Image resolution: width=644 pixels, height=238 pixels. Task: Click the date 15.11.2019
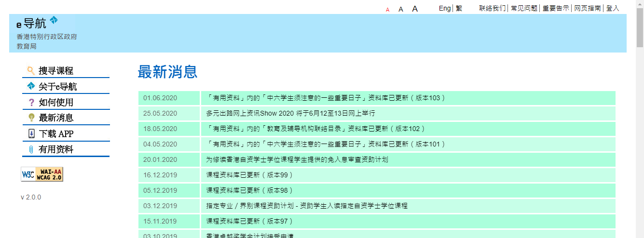160,221
